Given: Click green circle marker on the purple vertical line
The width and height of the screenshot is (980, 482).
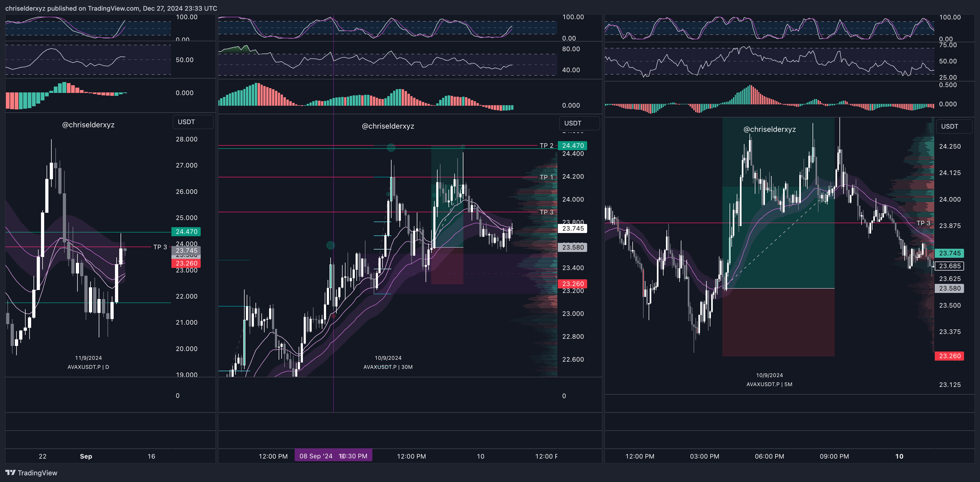Looking at the screenshot, I should click(x=330, y=246).
